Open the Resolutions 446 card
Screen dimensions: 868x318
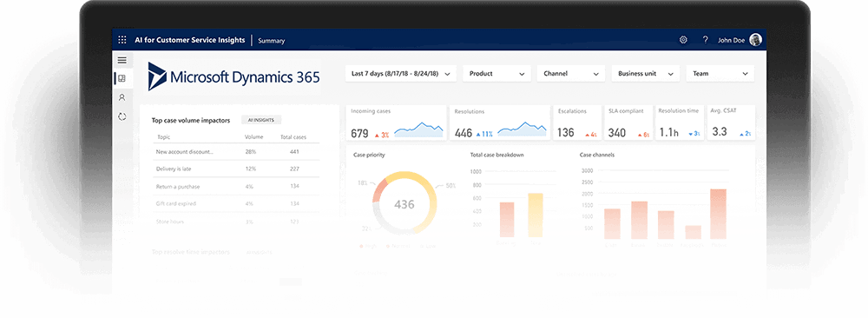click(x=500, y=123)
